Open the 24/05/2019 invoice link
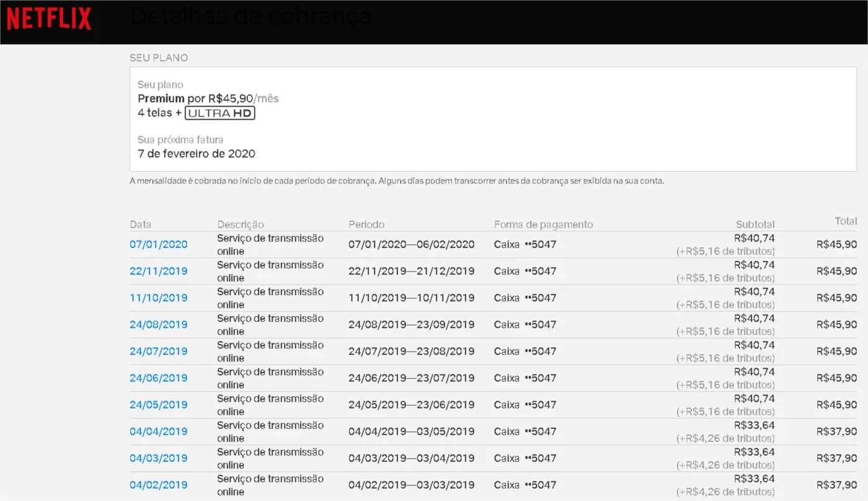868x501 pixels. click(x=159, y=404)
